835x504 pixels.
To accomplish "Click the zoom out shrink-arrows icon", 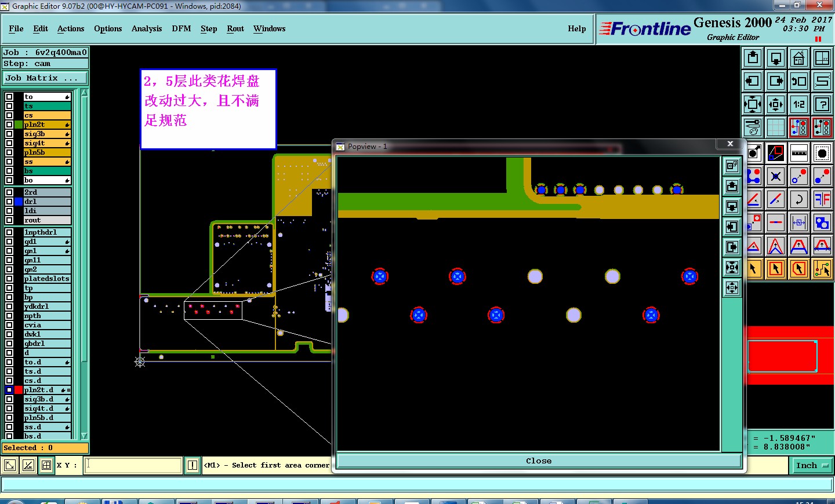I will point(776,104).
